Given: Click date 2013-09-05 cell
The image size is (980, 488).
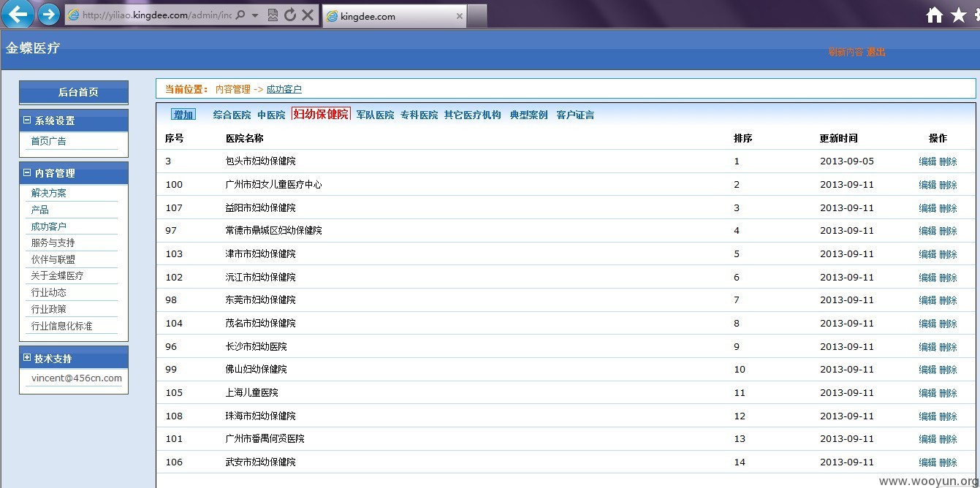Looking at the screenshot, I should (x=847, y=161).
